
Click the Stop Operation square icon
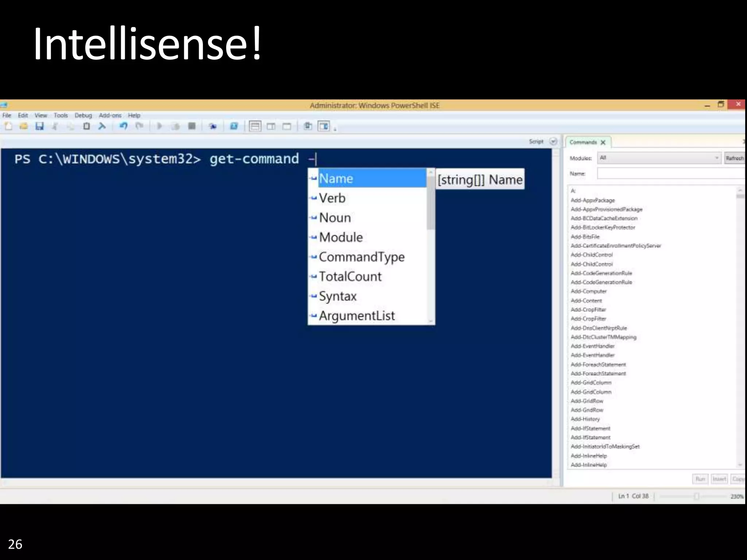click(191, 127)
